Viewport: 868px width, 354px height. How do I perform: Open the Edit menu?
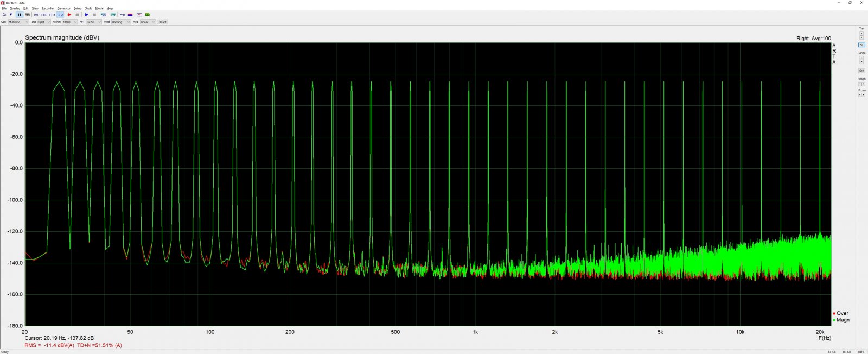(26, 8)
